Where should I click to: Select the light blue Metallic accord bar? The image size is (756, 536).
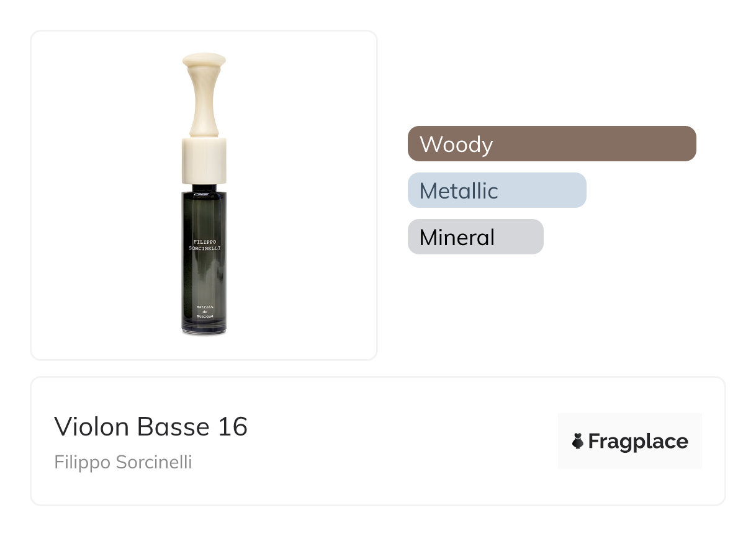pos(497,190)
